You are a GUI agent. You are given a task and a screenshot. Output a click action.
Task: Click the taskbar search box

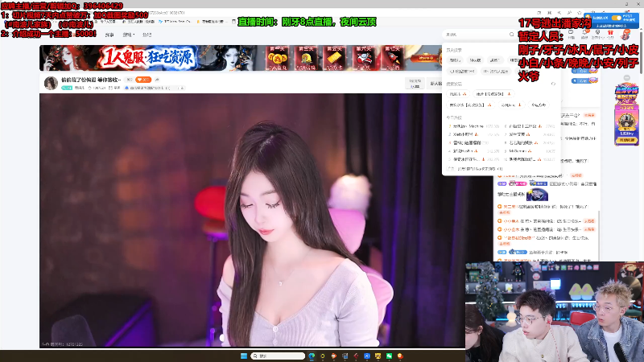[x=278, y=356]
